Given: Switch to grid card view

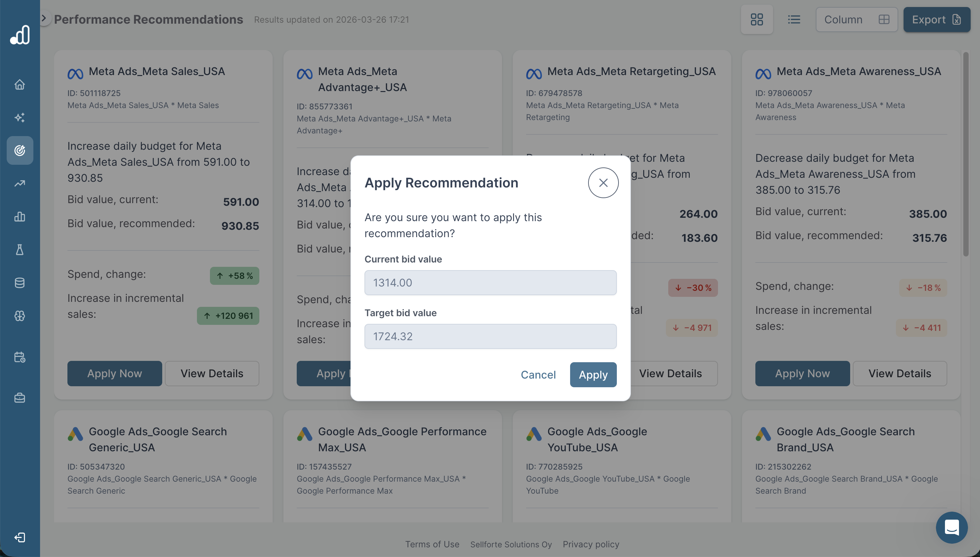Looking at the screenshot, I should pyautogui.click(x=756, y=19).
